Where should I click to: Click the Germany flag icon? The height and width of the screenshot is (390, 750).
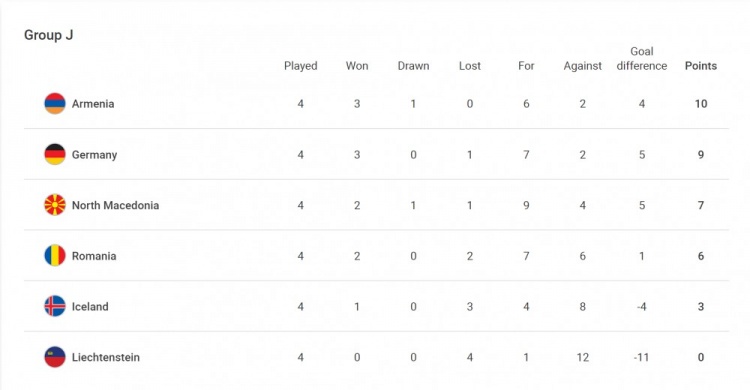tap(55, 154)
